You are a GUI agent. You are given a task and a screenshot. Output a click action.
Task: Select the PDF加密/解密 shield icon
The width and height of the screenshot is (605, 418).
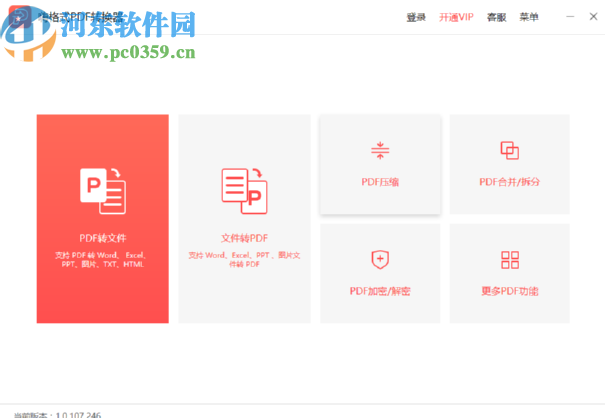(x=380, y=260)
